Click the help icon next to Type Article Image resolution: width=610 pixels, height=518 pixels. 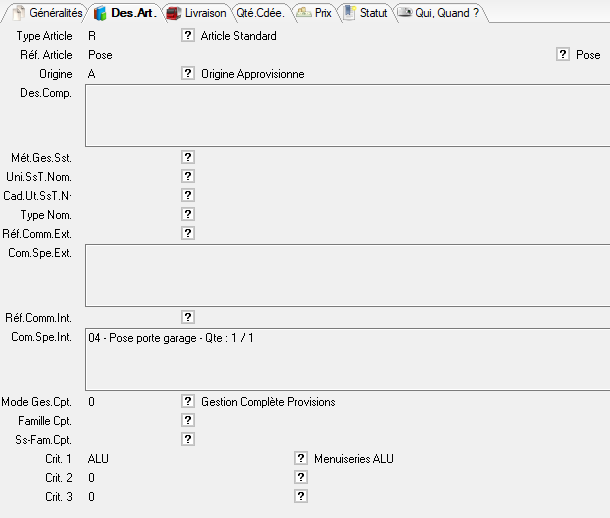[x=188, y=36]
